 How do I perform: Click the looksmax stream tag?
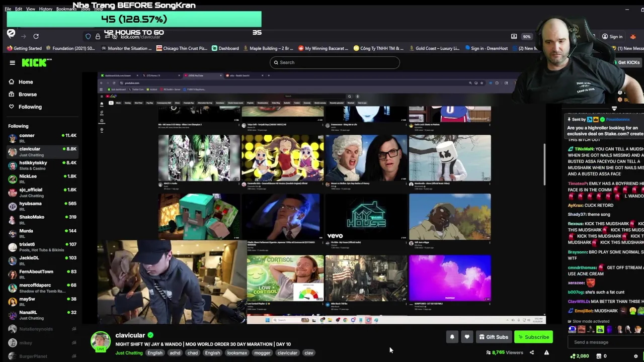coord(237,353)
